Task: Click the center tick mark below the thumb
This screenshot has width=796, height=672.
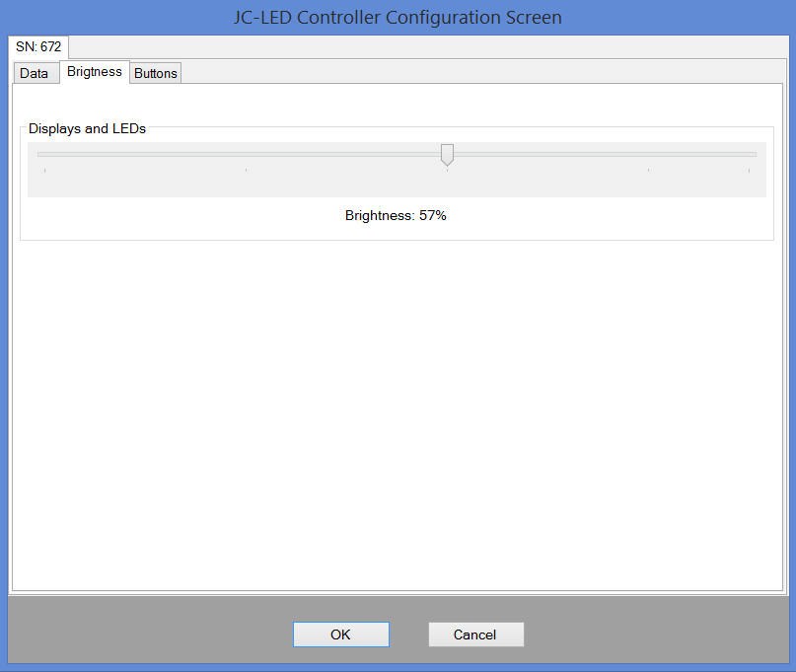Action: (447, 171)
